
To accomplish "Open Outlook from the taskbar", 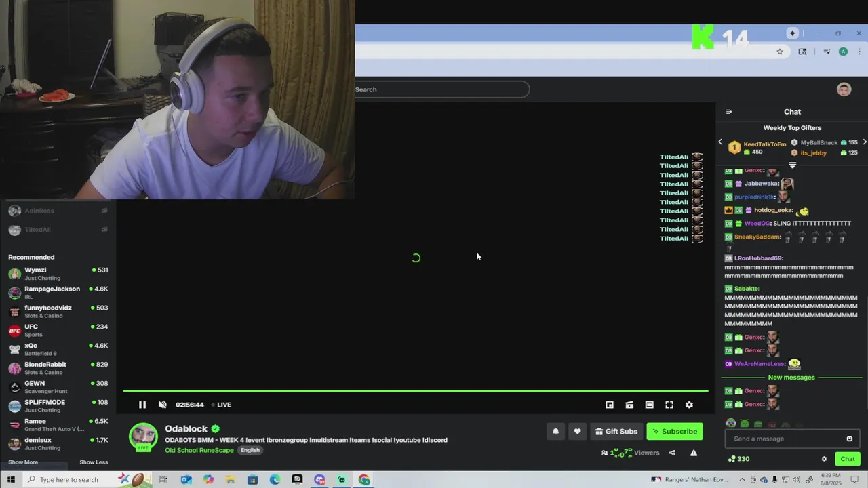I will (x=186, y=479).
